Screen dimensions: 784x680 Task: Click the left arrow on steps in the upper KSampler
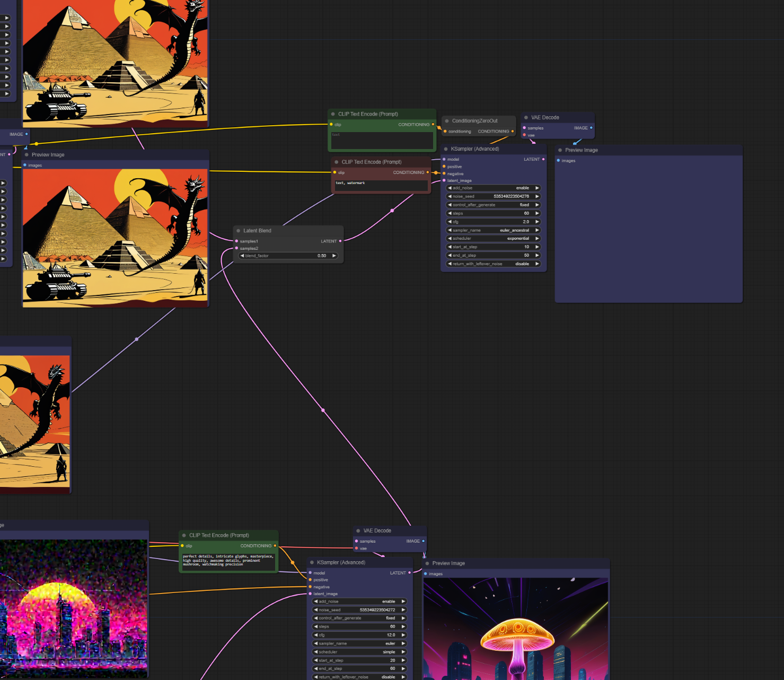click(x=450, y=213)
